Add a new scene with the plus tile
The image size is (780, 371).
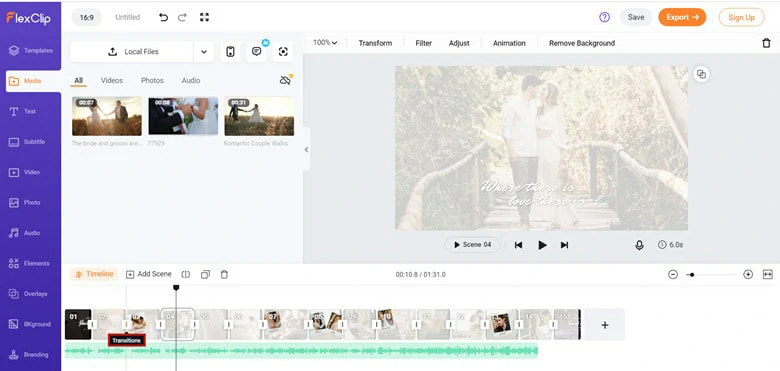point(604,325)
